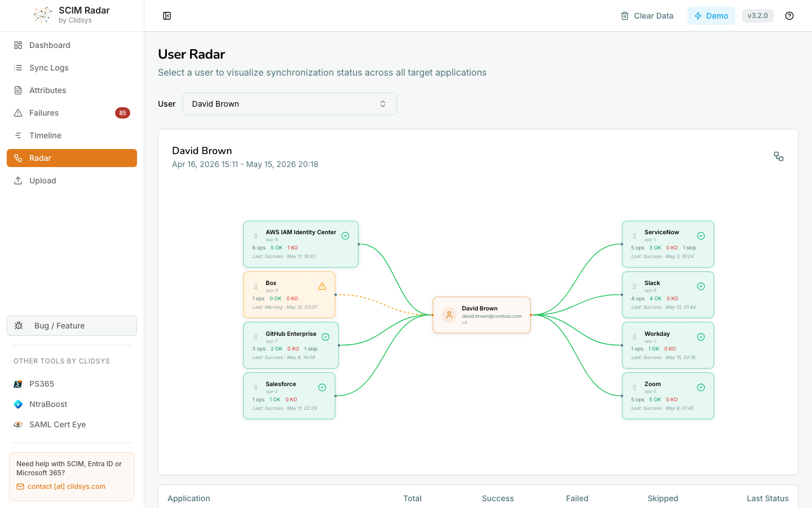
Task: Click the NtraBoost diamond icon
Action: click(18, 404)
